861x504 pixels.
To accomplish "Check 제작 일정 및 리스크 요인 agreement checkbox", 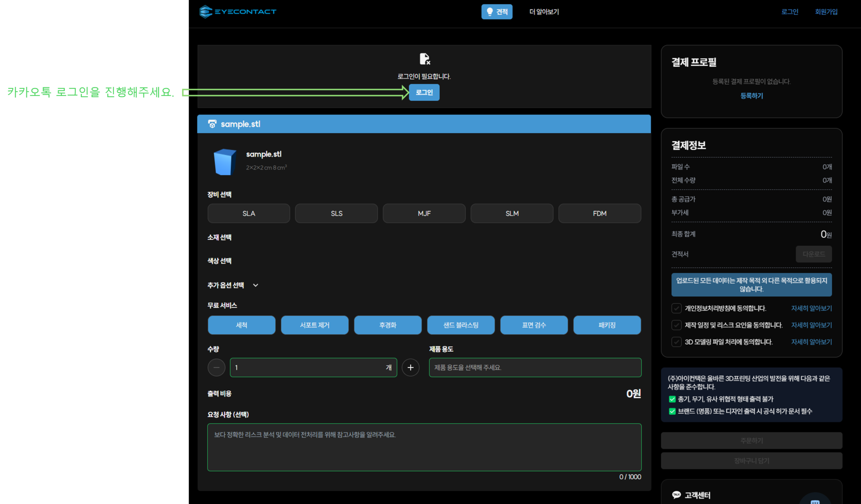I will click(x=676, y=325).
